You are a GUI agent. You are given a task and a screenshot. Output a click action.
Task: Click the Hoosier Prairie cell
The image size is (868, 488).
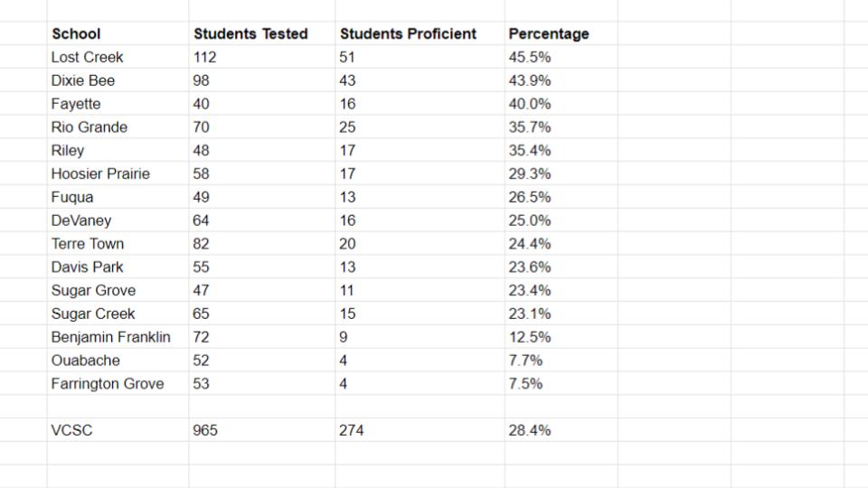[100, 174]
